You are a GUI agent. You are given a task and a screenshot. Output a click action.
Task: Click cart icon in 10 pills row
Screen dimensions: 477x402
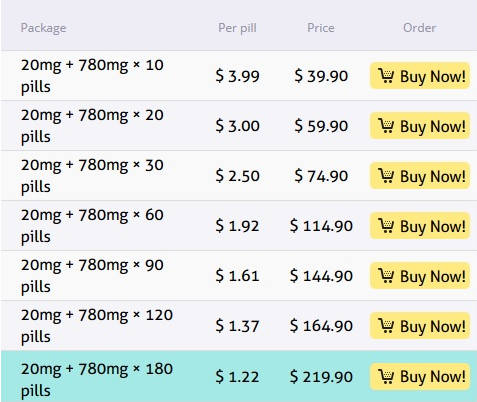386,76
